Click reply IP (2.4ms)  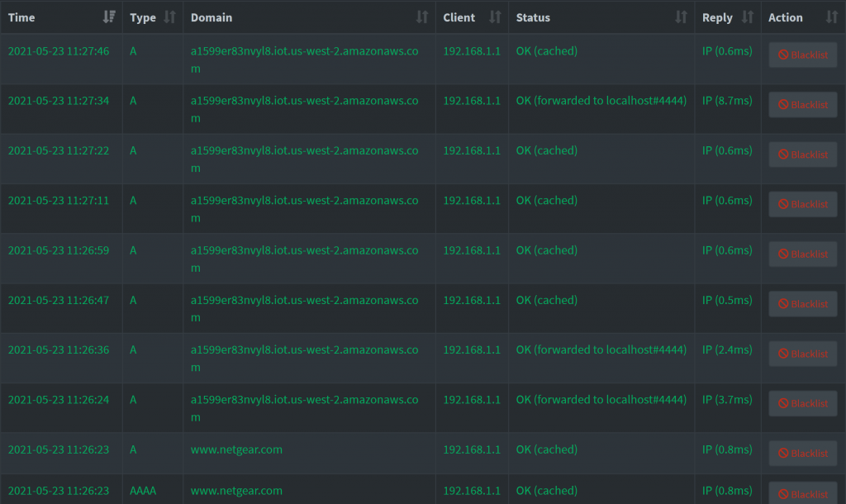tap(727, 349)
